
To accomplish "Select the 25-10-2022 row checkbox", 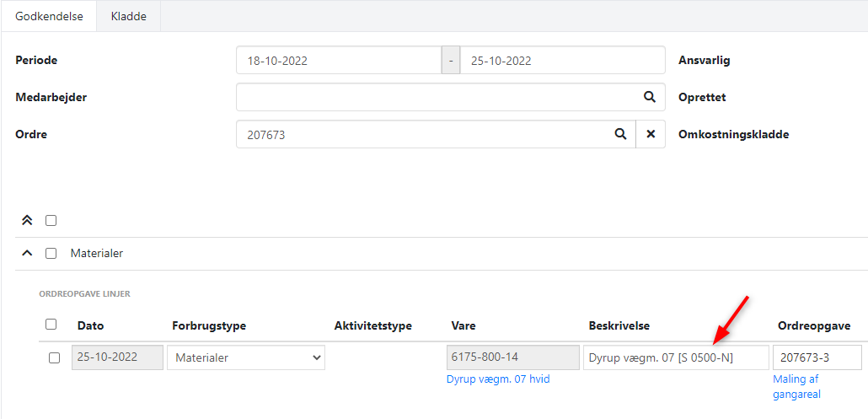I will (55, 357).
